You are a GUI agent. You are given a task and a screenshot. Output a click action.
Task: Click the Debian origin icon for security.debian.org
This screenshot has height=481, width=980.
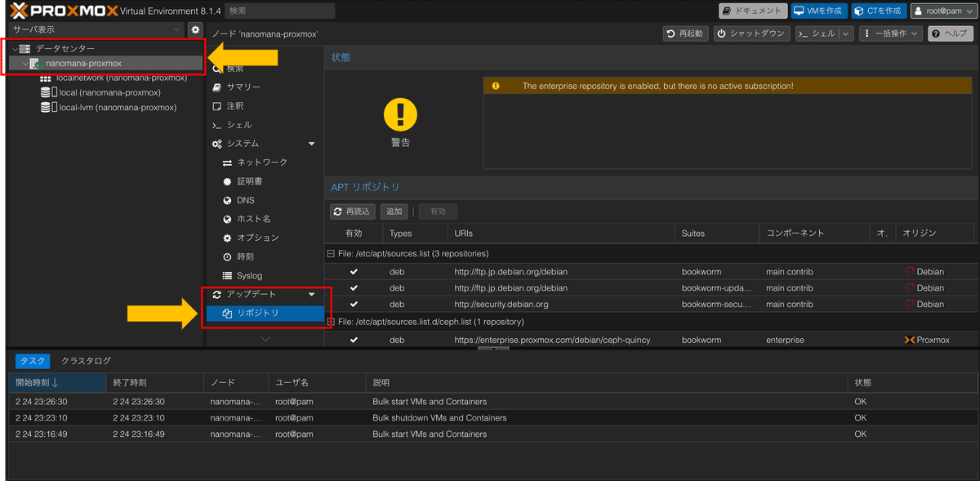pyautogui.click(x=910, y=304)
